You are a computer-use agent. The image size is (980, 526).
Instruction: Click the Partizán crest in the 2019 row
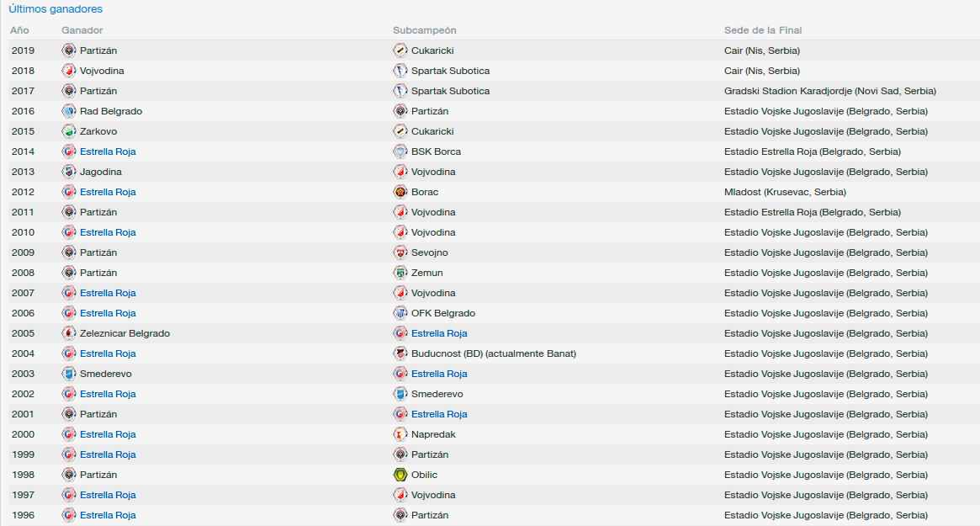tap(69, 50)
